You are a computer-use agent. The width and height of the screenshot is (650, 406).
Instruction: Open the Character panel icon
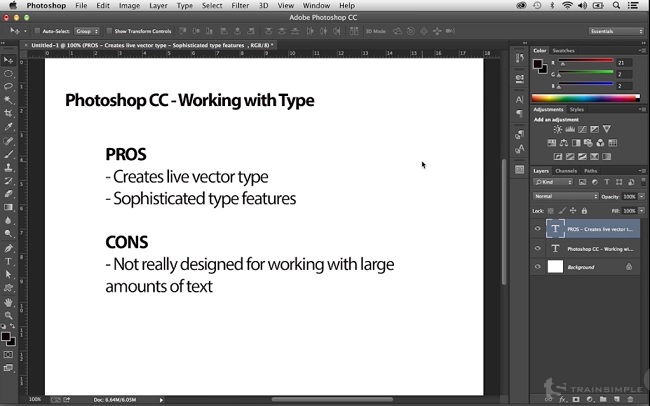[519, 100]
